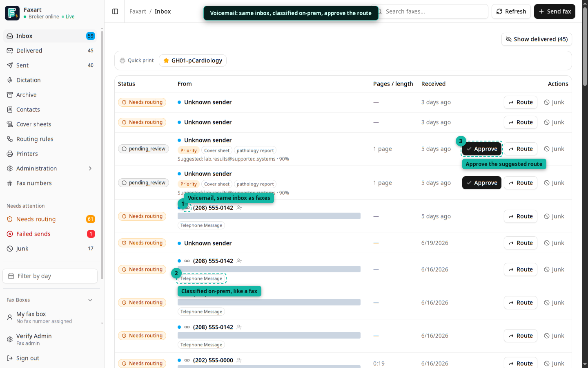Add contact for (202) 555-0000 sender

coord(239,360)
